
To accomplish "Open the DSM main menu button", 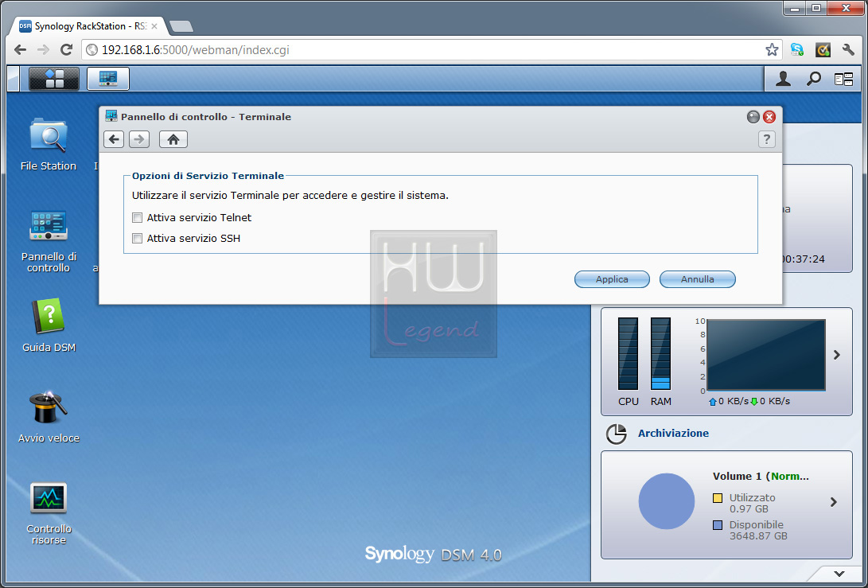I will [x=53, y=79].
